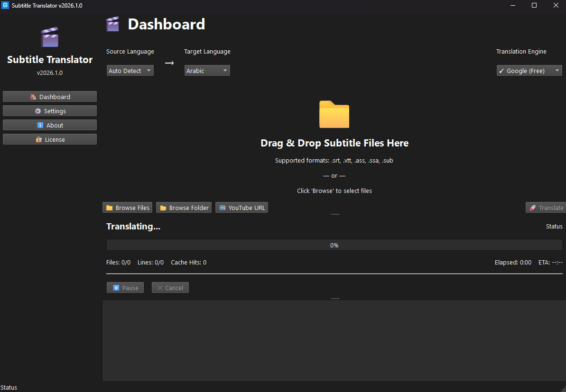Click the 'Files: 0/0' counter
This screenshot has height=392, width=566.
click(119, 263)
